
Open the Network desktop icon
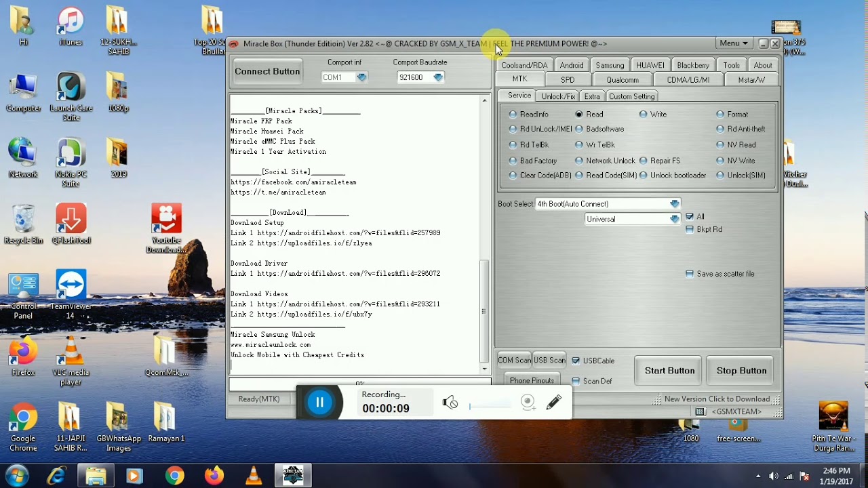(x=23, y=158)
